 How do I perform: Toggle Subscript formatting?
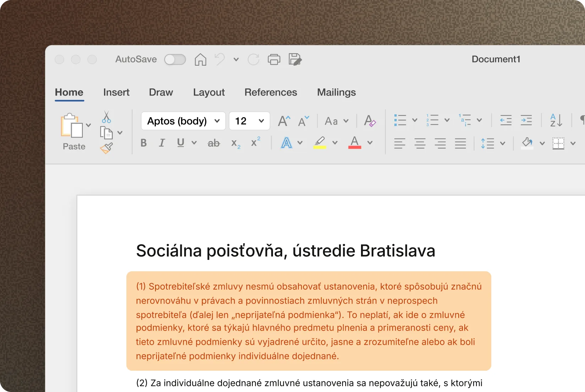pyautogui.click(x=236, y=143)
